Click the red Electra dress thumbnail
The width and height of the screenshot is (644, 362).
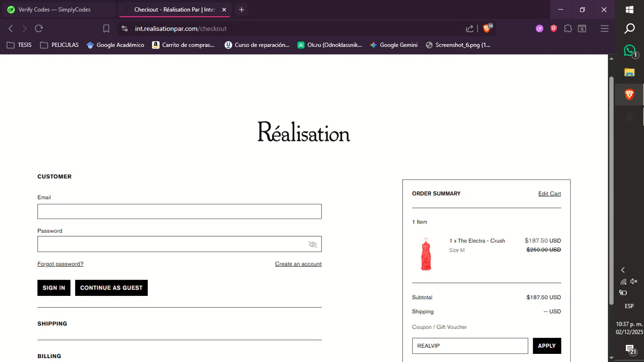tap(426, 254)
